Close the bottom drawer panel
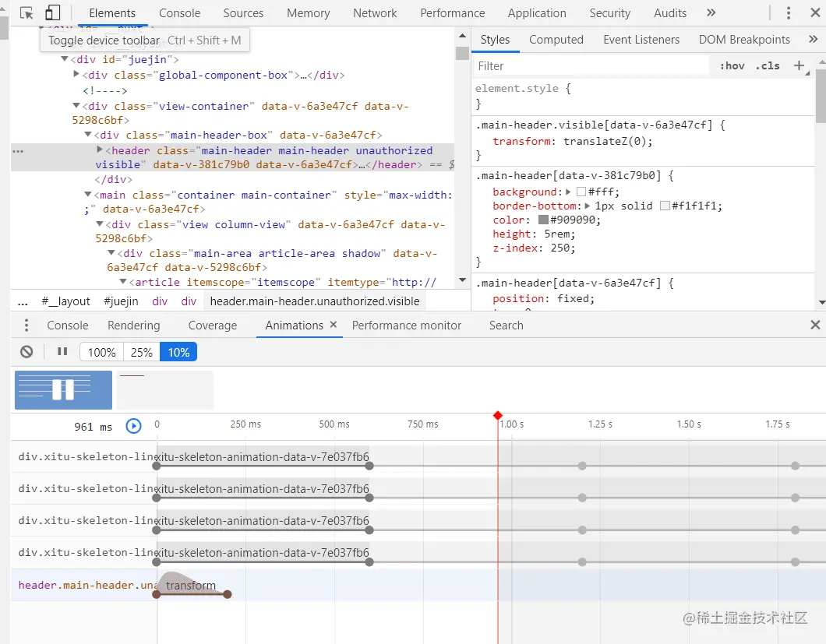The image size is (826, 644). (815, 325)
